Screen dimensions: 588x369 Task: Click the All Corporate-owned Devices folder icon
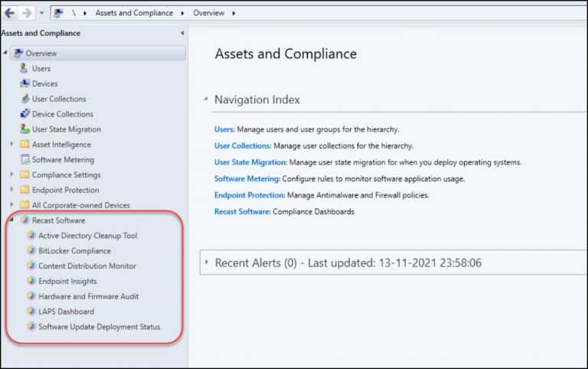pos(24,204)
